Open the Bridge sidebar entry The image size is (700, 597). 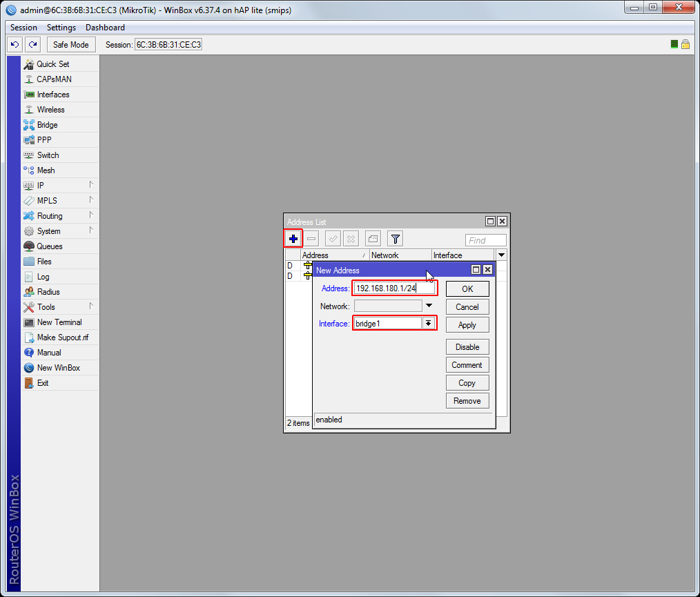point(47,125)
